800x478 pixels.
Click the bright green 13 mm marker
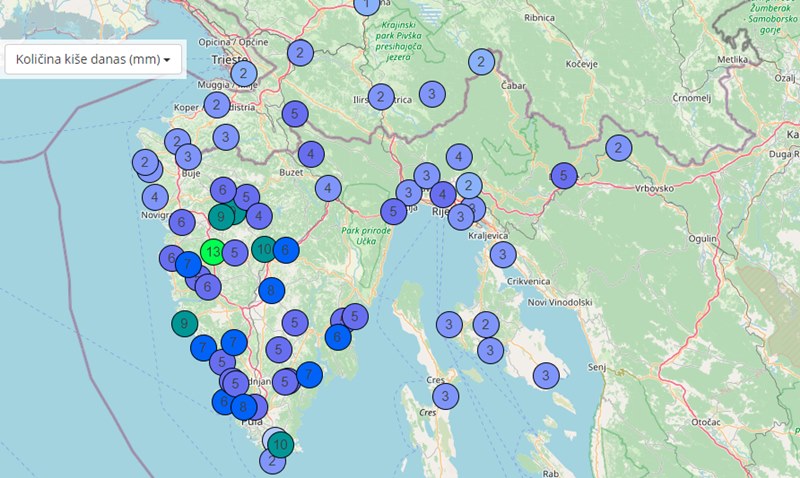[213, 252]
